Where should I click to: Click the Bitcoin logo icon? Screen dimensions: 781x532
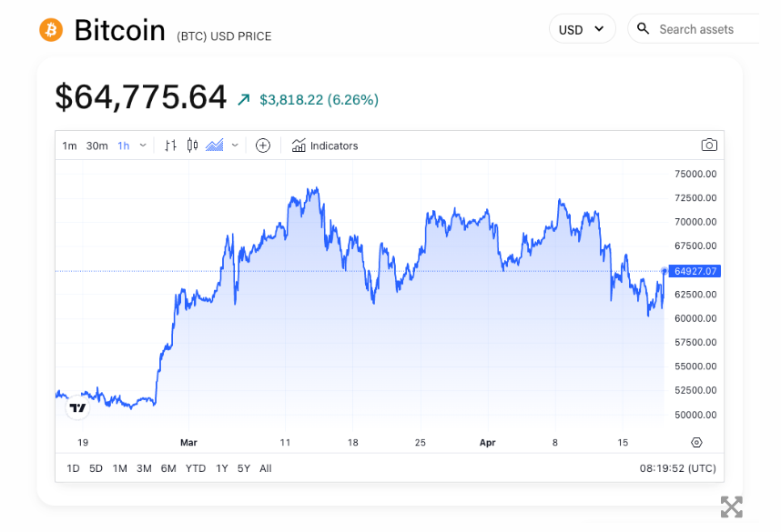click(x=51, y=30)
